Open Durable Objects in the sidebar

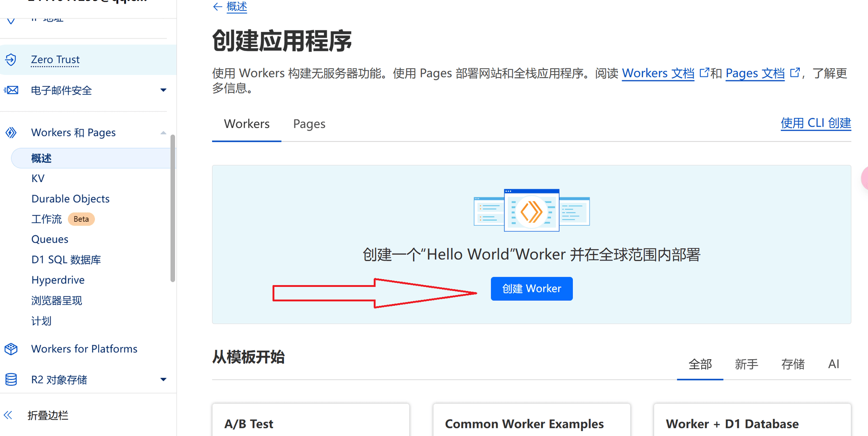71,199
